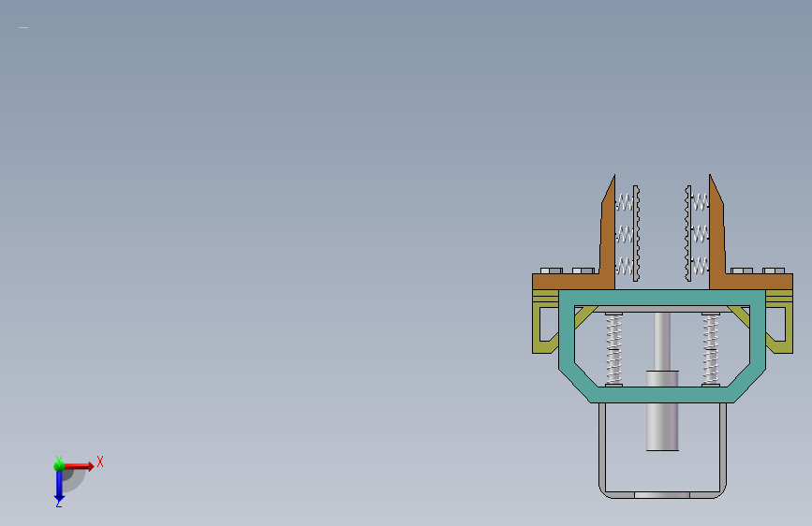Select the middle horizontal spring on left jaw
The height and width of the screenshot is (526, 812).
(624, 234)
